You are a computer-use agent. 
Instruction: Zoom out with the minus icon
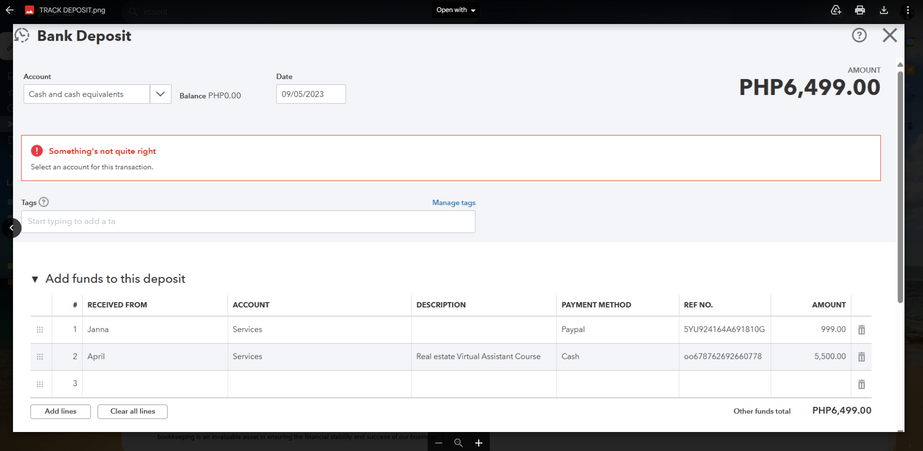tap(439, 443)
